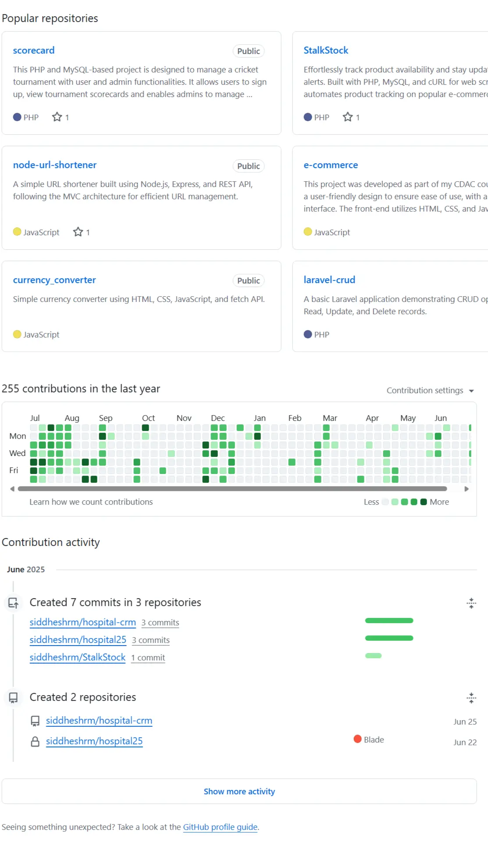Image resolution: width=488 pixels, height=868 pixels.
Task: Star the StalkStock repository
Action: click(x=348, y=117)
